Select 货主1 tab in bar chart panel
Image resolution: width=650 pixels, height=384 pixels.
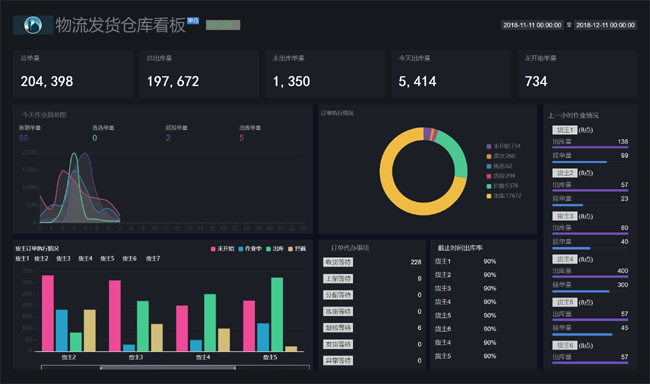[x=22, y=258]
